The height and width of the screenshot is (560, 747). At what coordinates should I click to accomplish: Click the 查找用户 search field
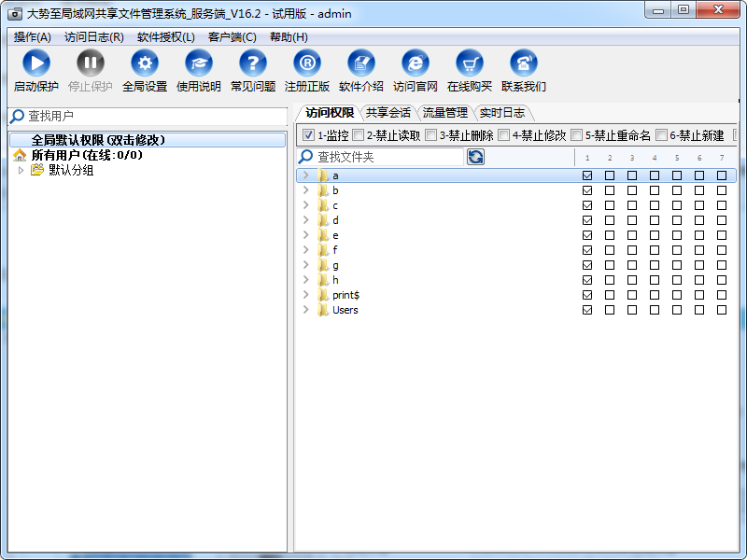point(149,117)
